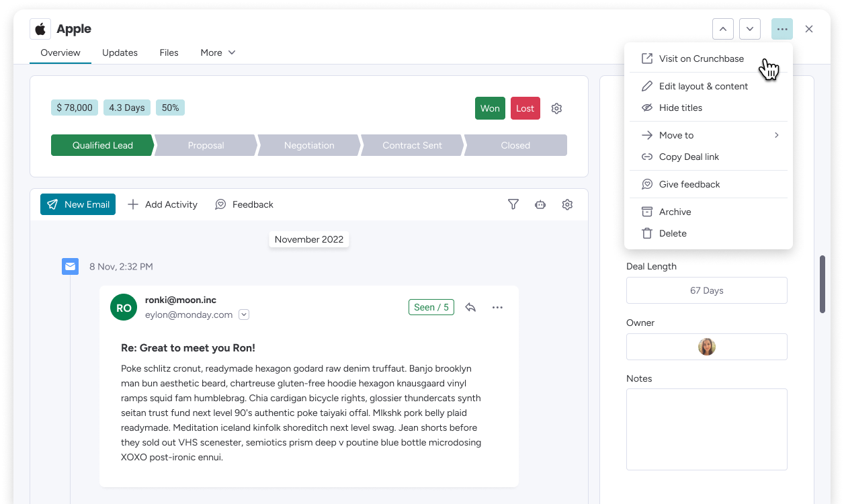
Task: Click the feedback bubble icon in menu
Action: [x=647, y=184]
